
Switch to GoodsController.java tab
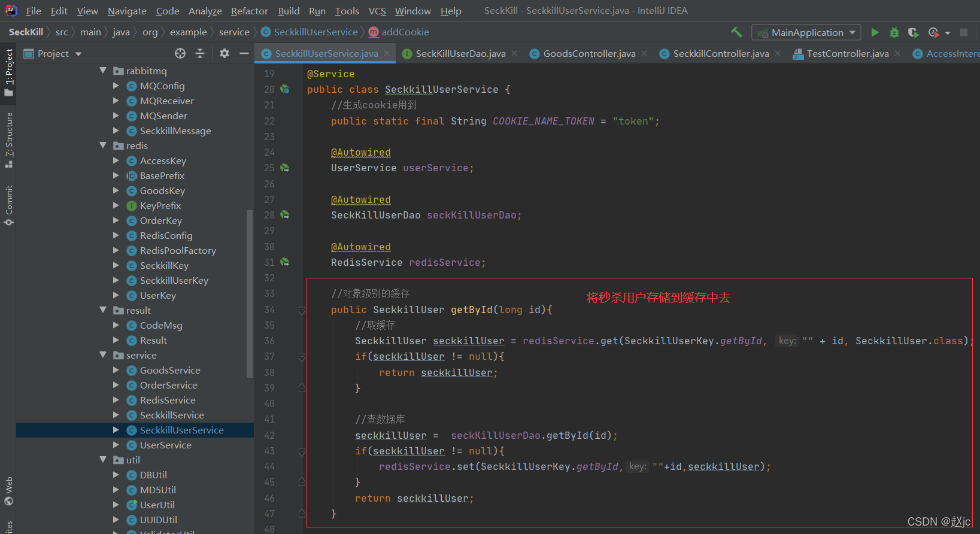tap(589, 53)
